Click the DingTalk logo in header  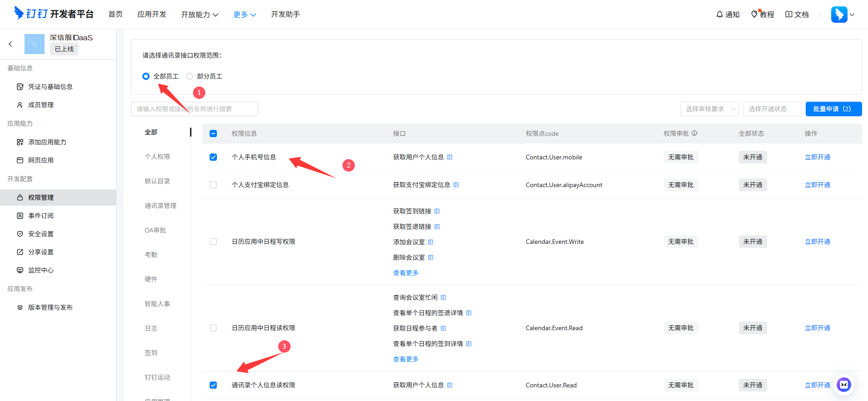coord(19,14)
